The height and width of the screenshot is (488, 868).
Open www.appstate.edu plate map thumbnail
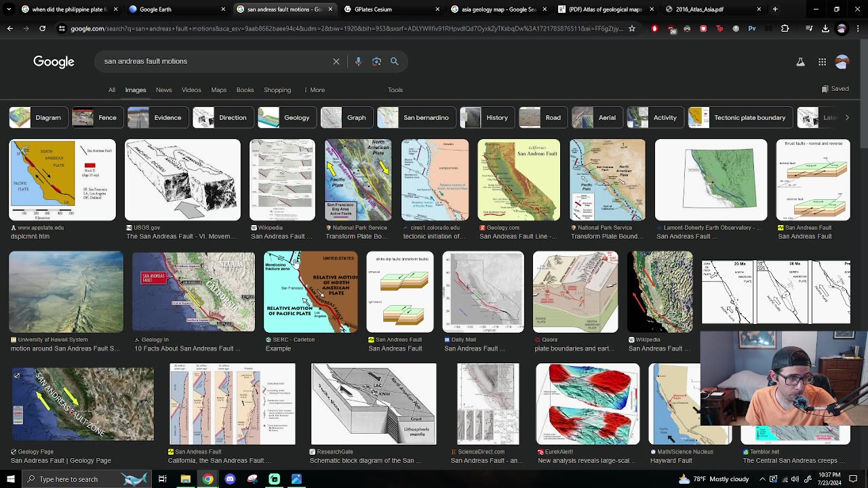[62, 180]
